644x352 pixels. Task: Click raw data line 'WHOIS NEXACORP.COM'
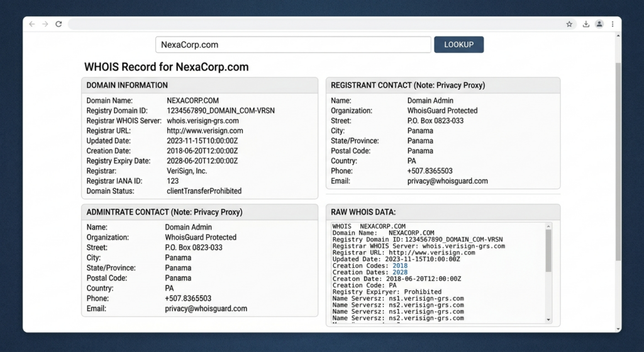tap(369, 226)
